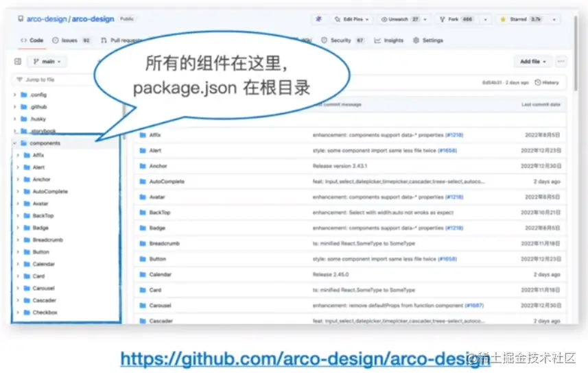Screen dimensions: 588x377
Task: Open Carousel folder in main file list
Action: 160,306
